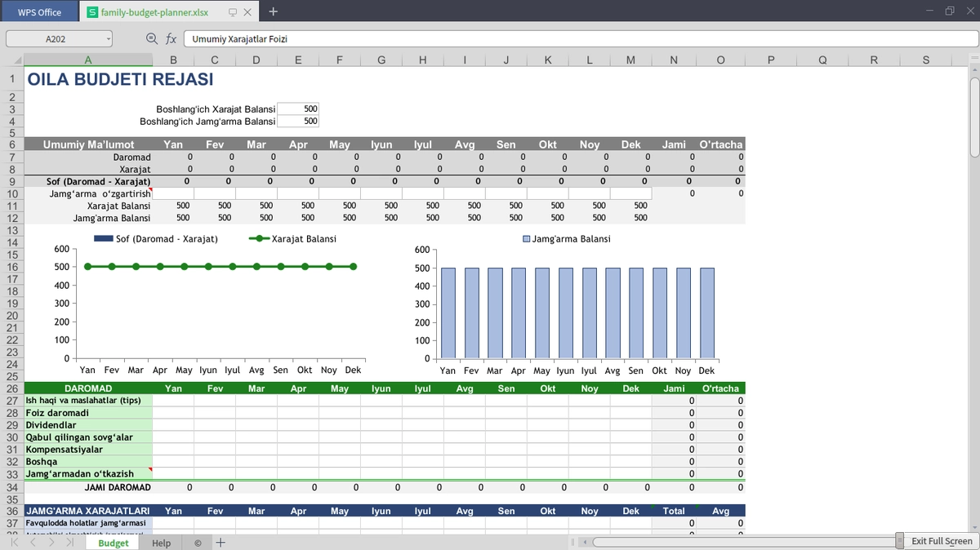Open the © sheet tab
980x550 pixels.
198,543
